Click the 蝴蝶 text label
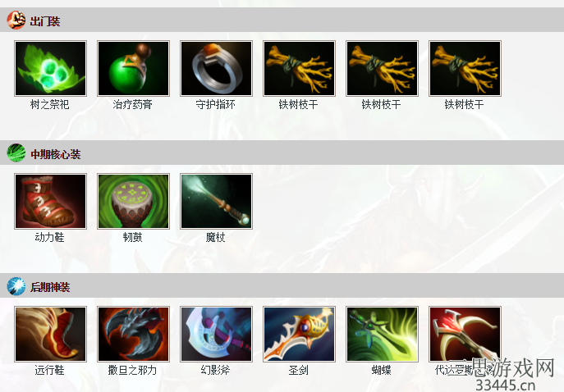This screenshot has width=564, height=392. 381,370
